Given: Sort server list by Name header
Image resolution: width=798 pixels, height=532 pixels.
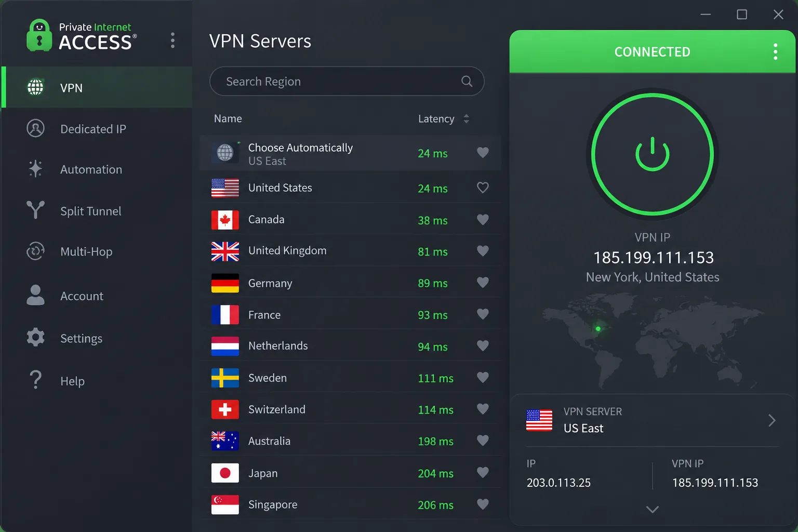Looking at the screenshot, I should (228, 118).
